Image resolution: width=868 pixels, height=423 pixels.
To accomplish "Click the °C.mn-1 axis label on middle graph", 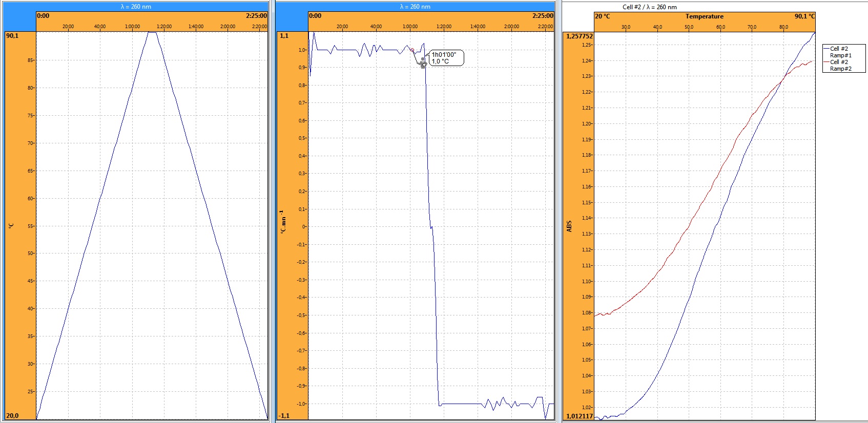I will 282,222.
